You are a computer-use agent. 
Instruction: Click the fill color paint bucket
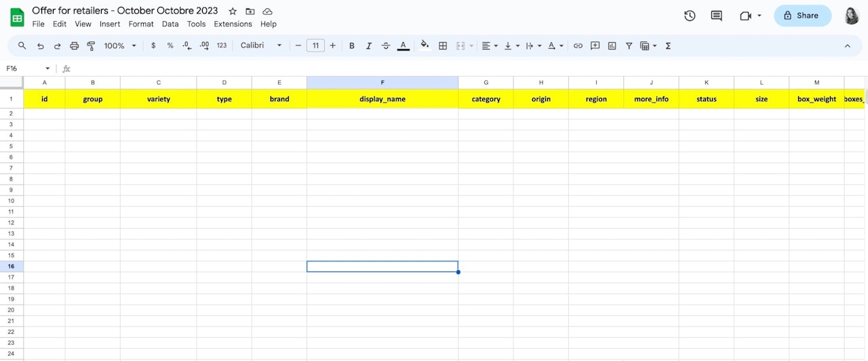pyautogui.click(x=425, y=45)
